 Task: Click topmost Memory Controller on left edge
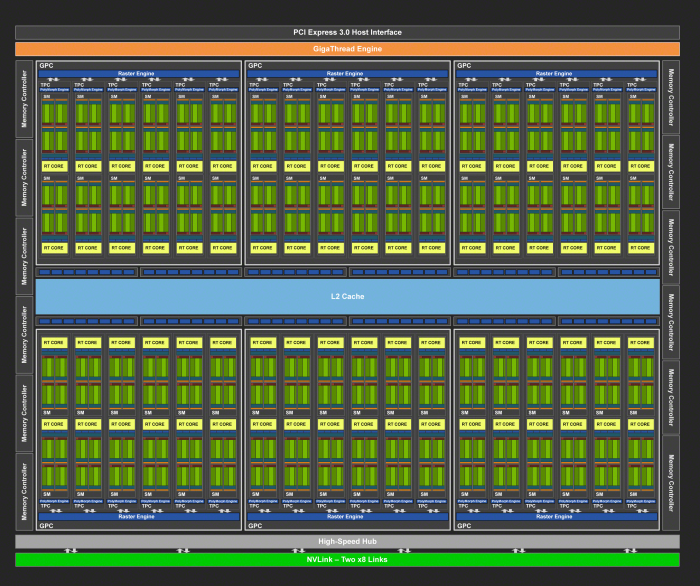[x=24, y=99]
